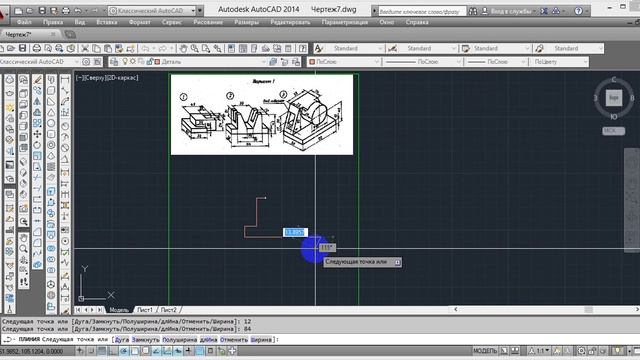Choose the Дуга option in the command line
The image size is (640, 360).
click(122, 340)
